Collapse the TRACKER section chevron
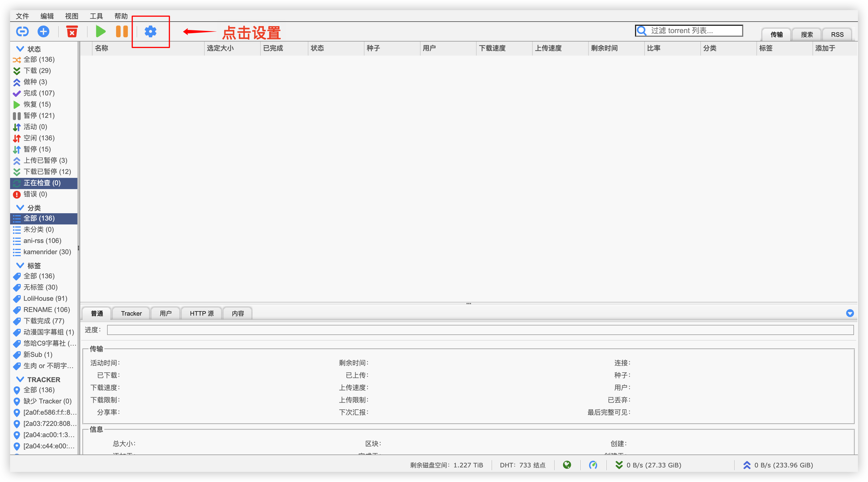Image resolution: width=868 pixels, height=482 pixels. (20, 380)
